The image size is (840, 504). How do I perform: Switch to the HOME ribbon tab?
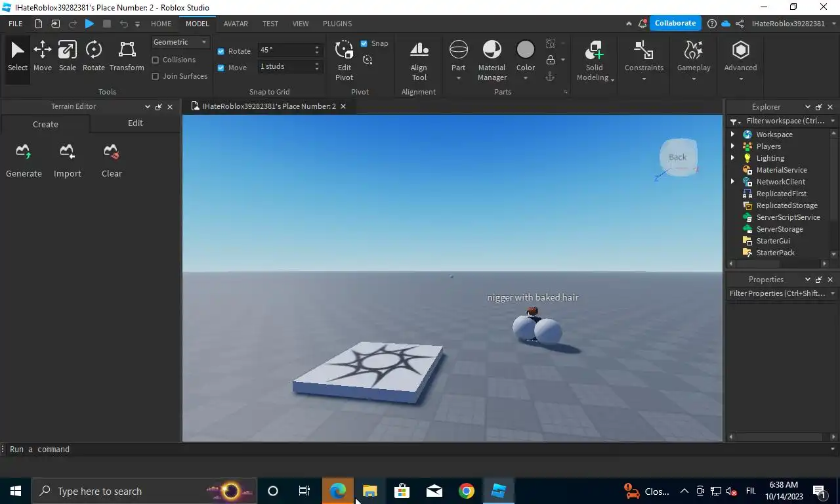[161, 24]
